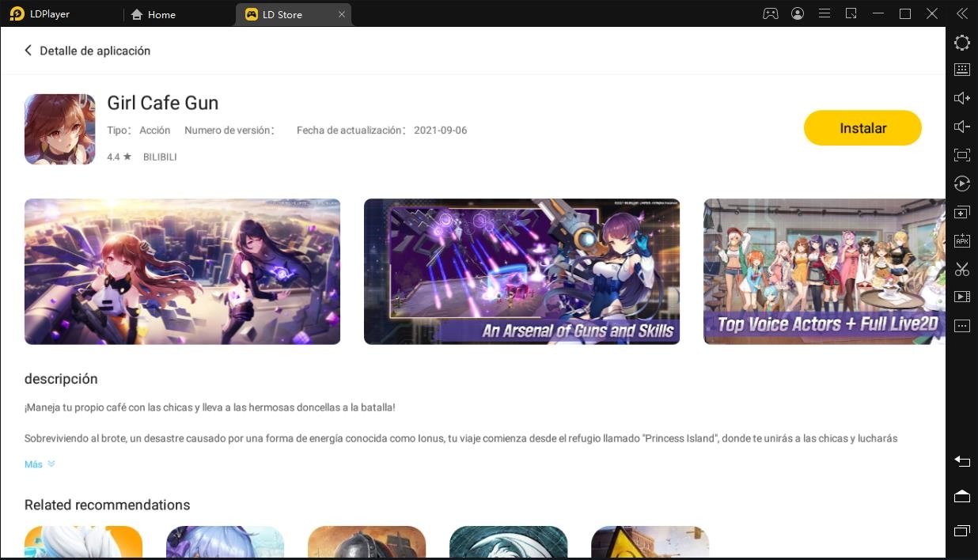Image resolution: width=978 pixels, height=560 pixels.
Task: Open the user account icon in title bar
Action: coord(797,13)
